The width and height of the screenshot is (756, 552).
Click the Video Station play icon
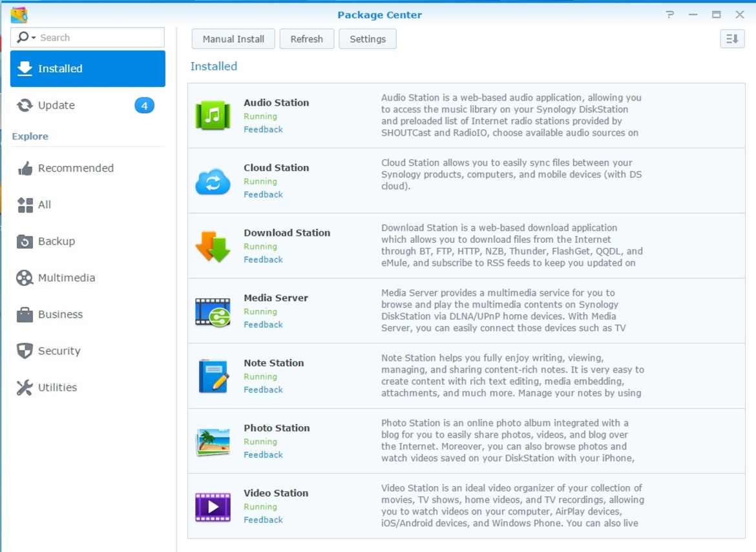[213, 507]
